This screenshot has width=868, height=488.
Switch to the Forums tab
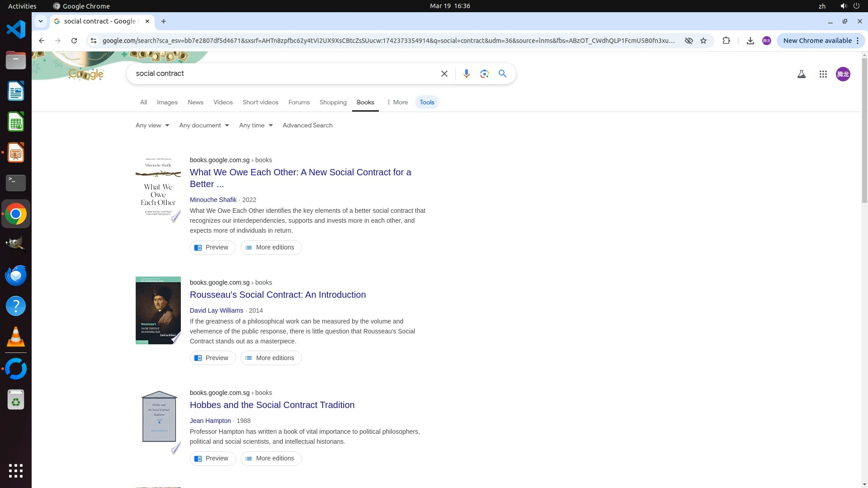299,102
